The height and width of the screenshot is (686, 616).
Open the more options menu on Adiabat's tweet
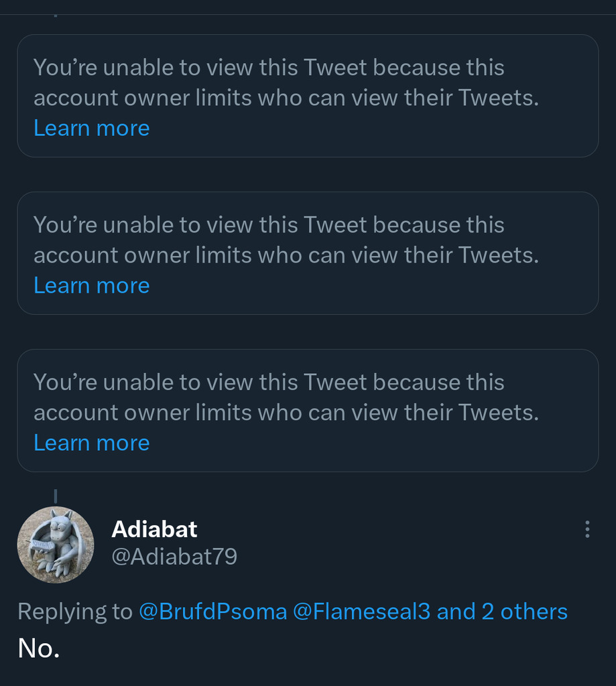pos(587,529)
